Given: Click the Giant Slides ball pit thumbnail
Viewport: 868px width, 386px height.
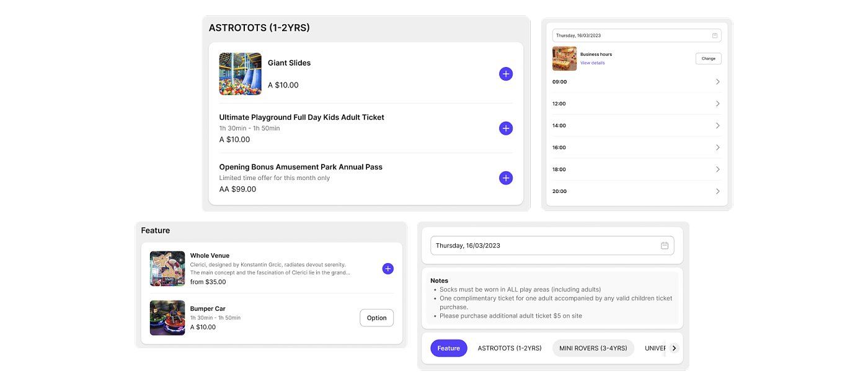Looking at the screenshot, I should (241, 74).
